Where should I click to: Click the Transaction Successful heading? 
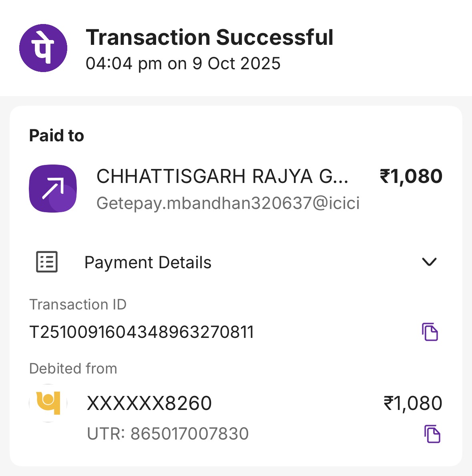pos(209,38)
